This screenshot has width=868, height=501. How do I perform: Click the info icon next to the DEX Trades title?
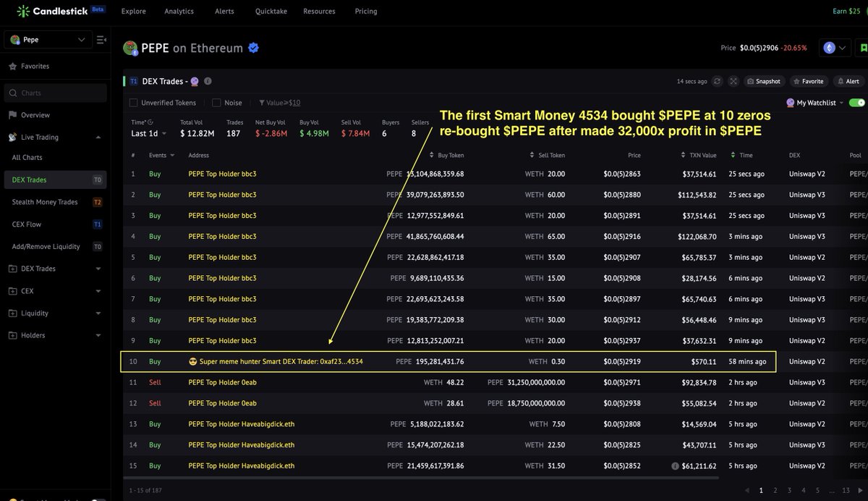coord(208,81)
